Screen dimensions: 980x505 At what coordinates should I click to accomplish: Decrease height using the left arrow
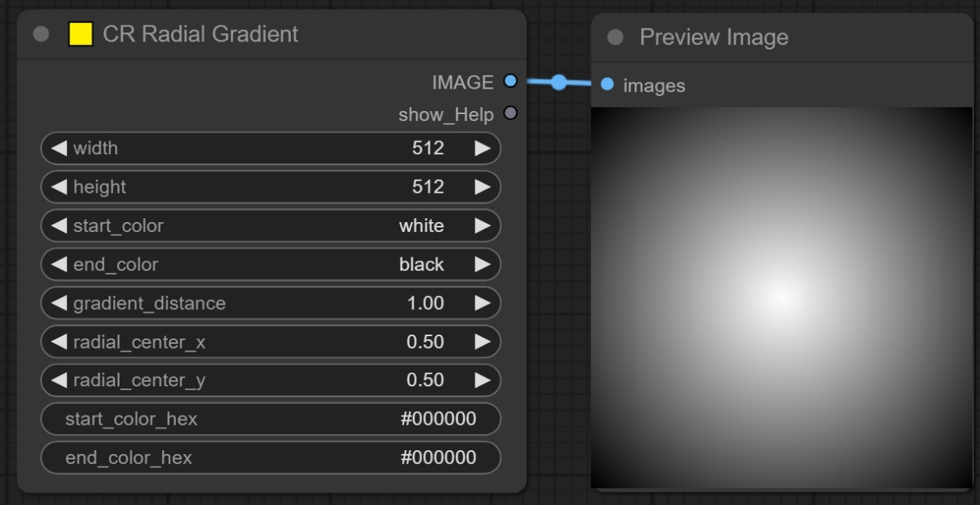(59, 187)
